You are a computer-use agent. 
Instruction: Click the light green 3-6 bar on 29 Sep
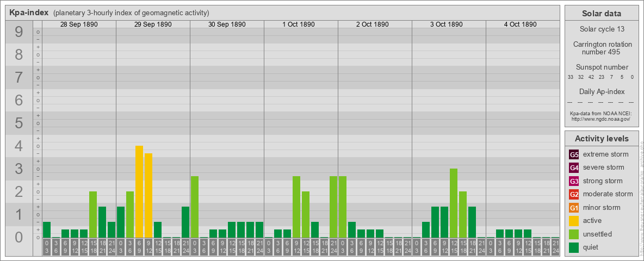tap(130, 215)
